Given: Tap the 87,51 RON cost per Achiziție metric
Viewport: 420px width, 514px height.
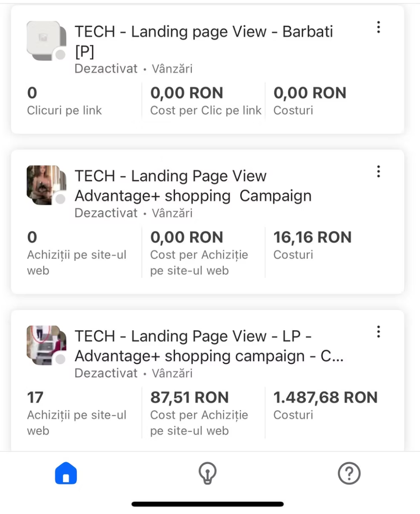Looking at the screenshot, I should (x=189, y=398).
